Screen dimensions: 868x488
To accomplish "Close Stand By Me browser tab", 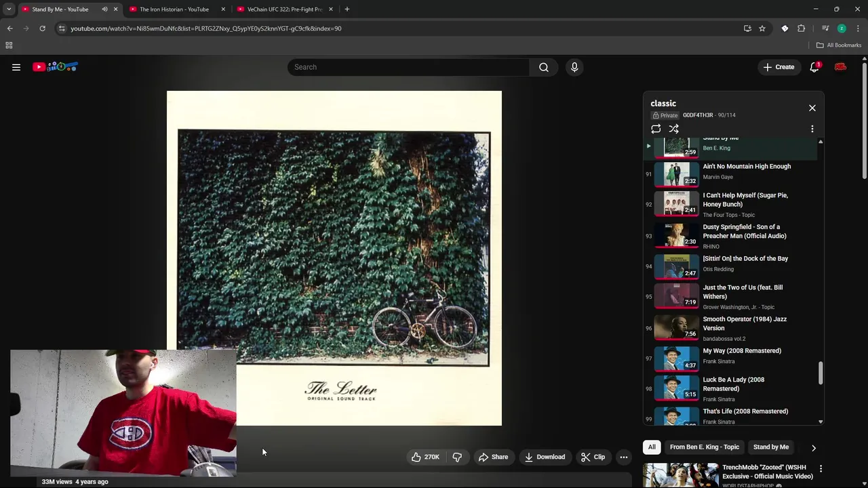I will [x=115, y=9].
